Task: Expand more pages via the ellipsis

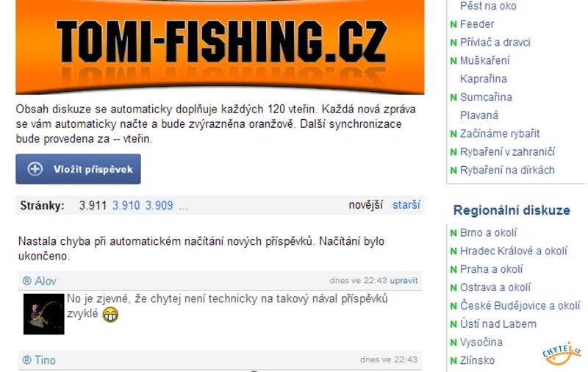Action: tap(183, 207)
